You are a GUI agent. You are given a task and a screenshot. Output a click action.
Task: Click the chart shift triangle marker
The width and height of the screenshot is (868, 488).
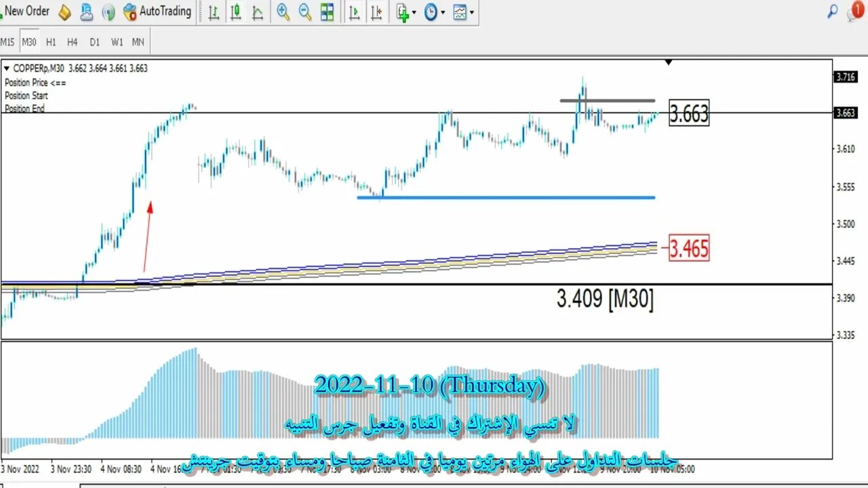[669, 63]
